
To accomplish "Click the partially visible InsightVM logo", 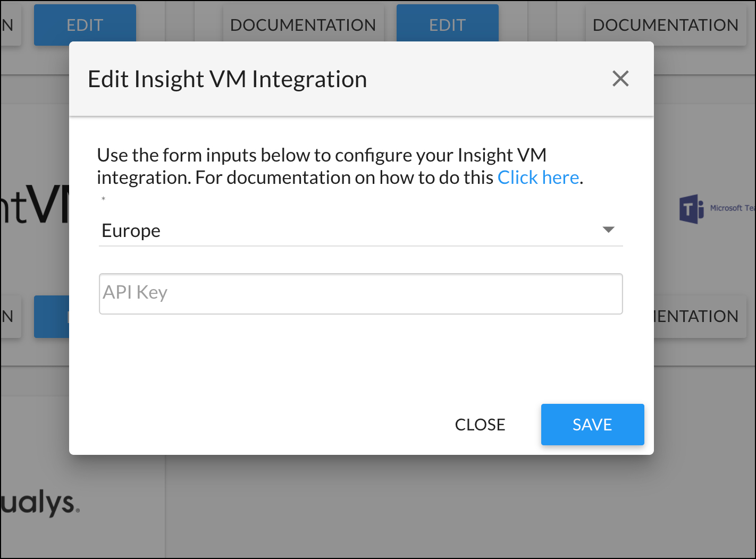I will [35, 206].
